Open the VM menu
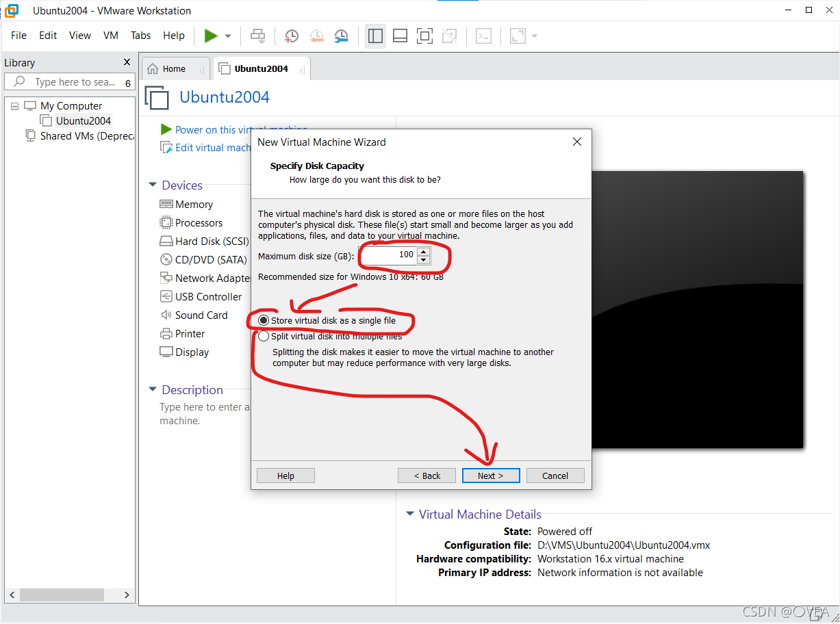The image size is (840, 624). (111, 36)
